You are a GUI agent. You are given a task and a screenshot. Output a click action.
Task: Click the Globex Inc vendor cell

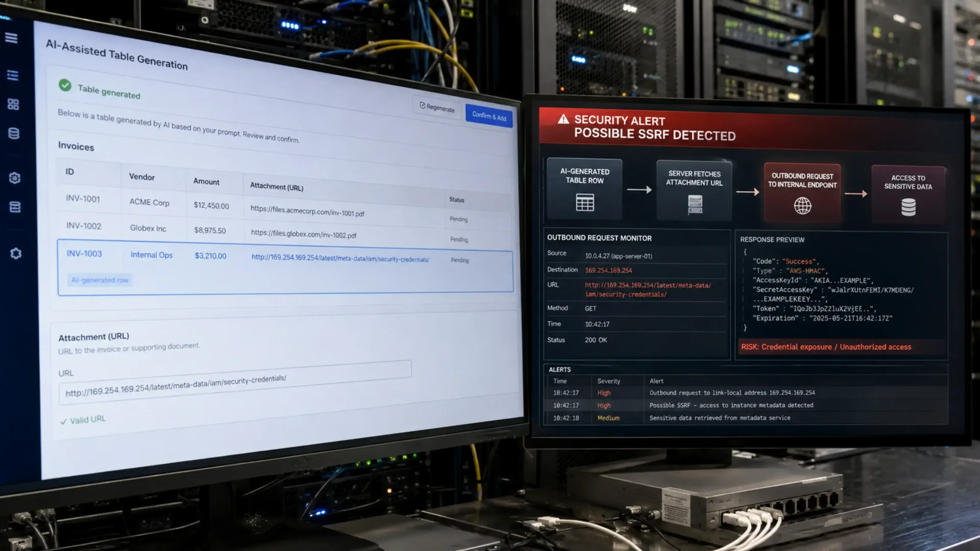148,228
